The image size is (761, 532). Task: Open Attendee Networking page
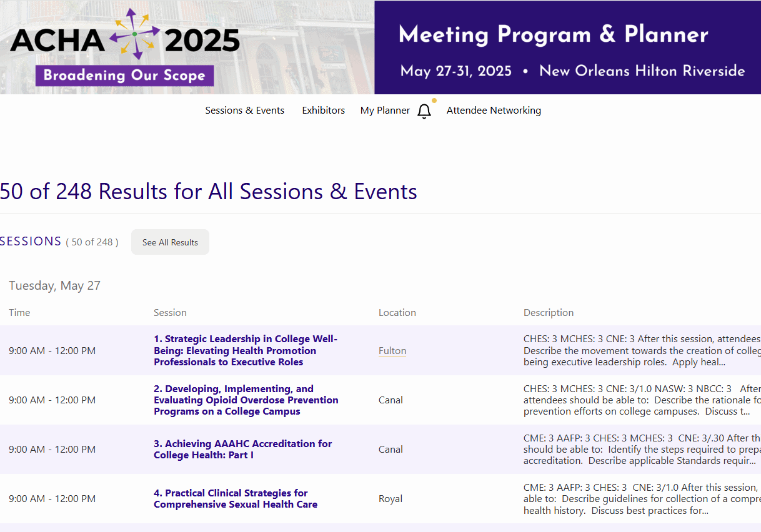[494, 111]
